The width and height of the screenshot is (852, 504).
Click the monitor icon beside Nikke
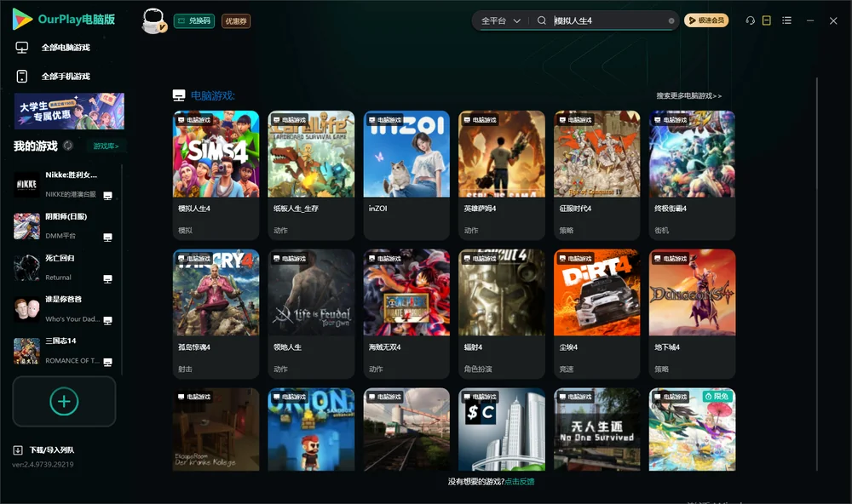pyautogui.click(x=107, y=196)
